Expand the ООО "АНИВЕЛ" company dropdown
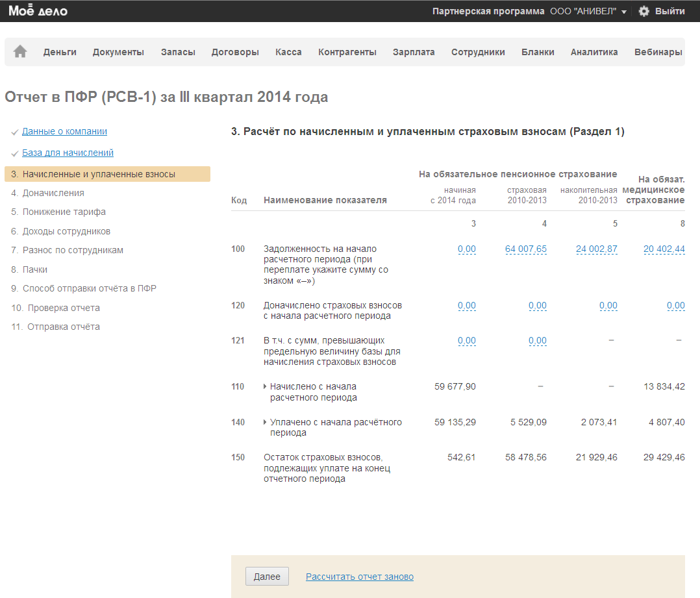Image resolution: width=700 pixels, height=598 pixels. coord(588,11)
